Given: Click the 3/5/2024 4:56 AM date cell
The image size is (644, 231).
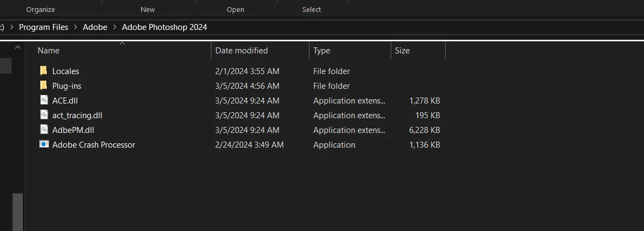Looking at the screenshot, I should click(x=247, y=86).
